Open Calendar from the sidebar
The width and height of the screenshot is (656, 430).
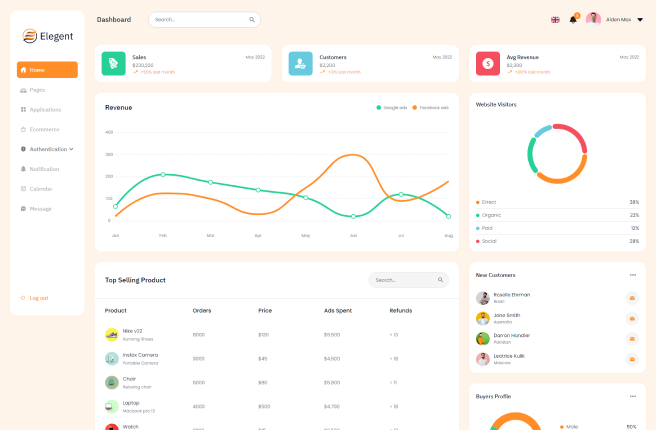[x=40, y=189]
